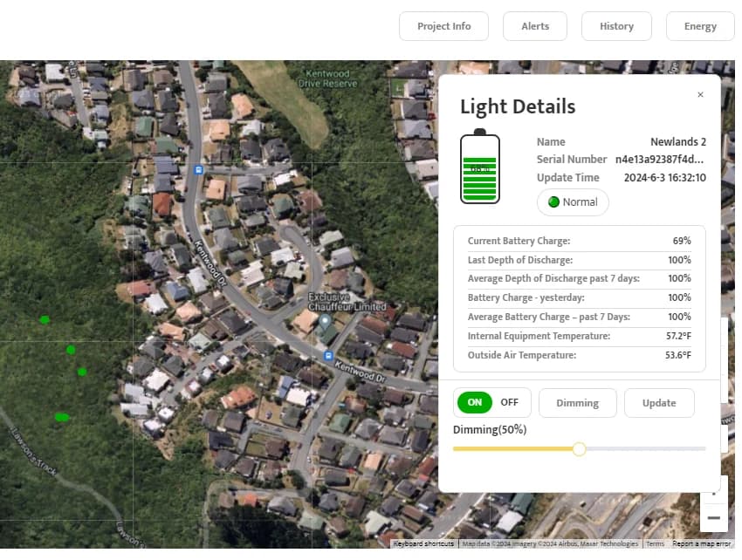Select the green light marker nearest Lawson's Track
This screenshot has height=560, width=742.
pos(62,417)
